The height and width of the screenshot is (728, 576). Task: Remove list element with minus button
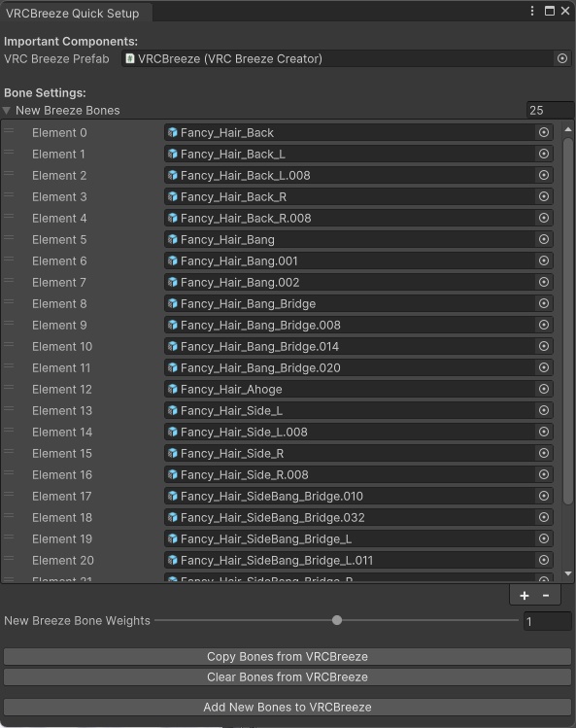546,596
